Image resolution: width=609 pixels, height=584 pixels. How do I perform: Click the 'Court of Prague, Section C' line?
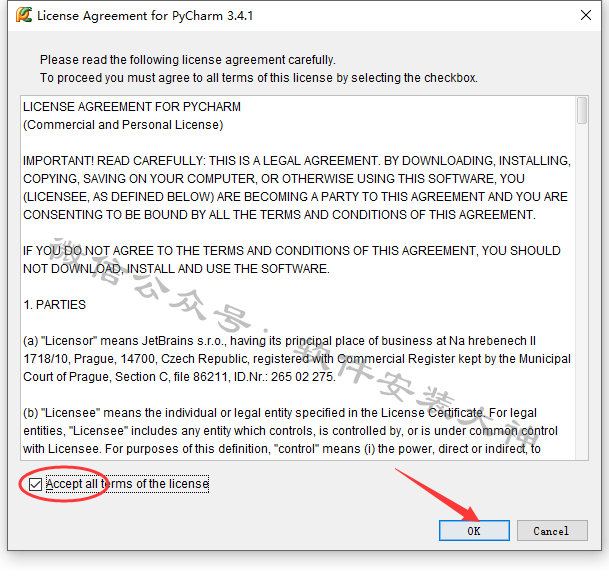pos(179,377)
